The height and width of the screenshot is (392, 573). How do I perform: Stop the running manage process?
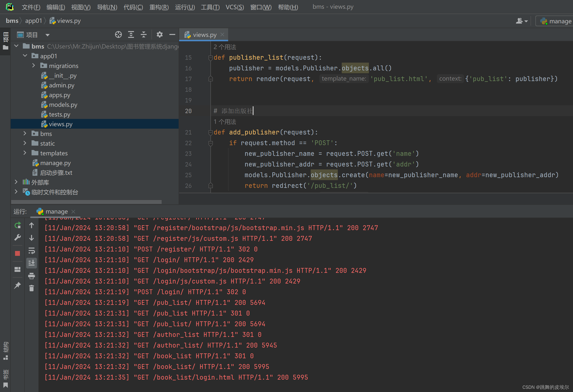[x=17, y=253]
